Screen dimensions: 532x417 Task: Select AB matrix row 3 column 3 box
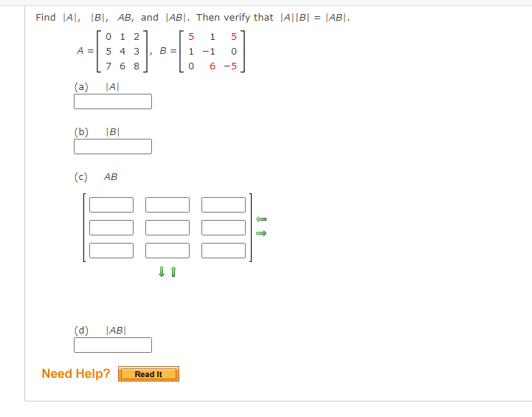(224, 250)
